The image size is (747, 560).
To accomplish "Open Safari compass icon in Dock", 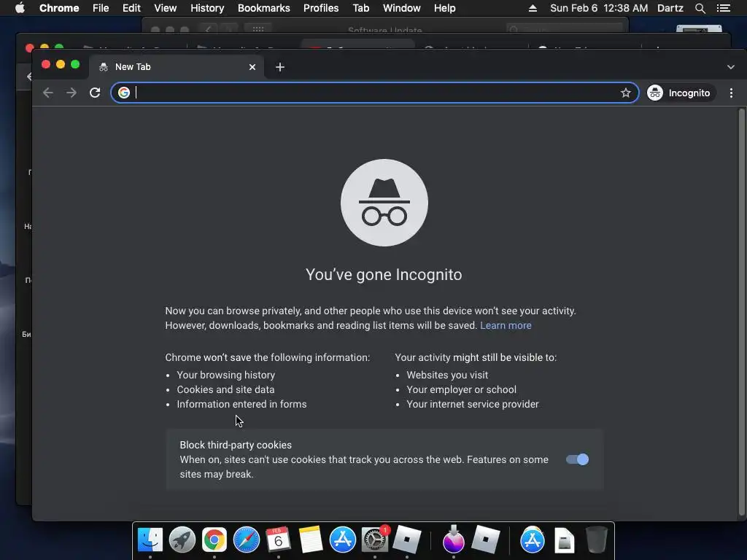I will point(247,540).
